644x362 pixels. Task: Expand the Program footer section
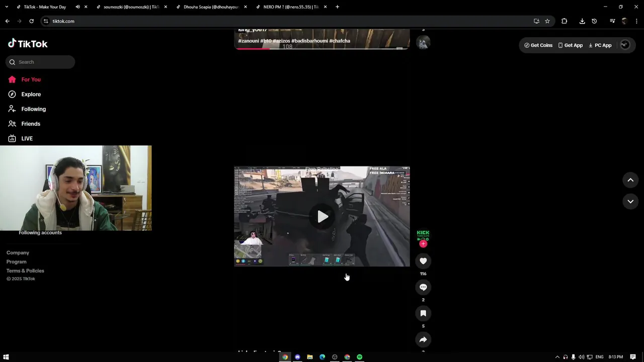tap(17, 262)
